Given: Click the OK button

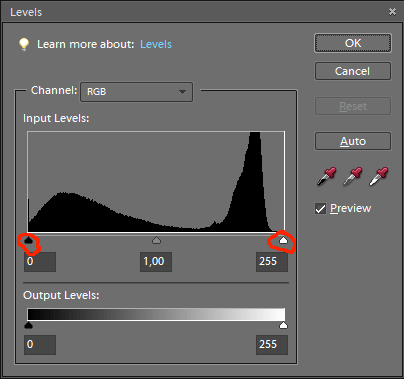Looking at the screenshot, I should pos(353,43).
